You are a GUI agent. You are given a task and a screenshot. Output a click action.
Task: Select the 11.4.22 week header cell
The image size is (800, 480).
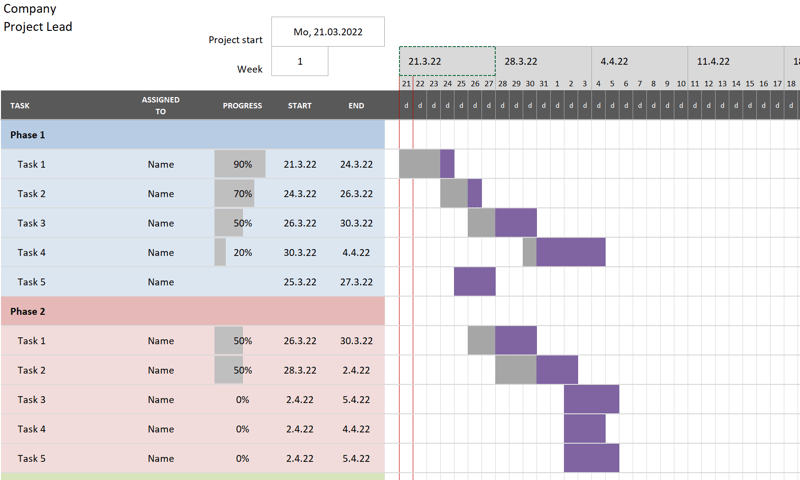(736, 61)
